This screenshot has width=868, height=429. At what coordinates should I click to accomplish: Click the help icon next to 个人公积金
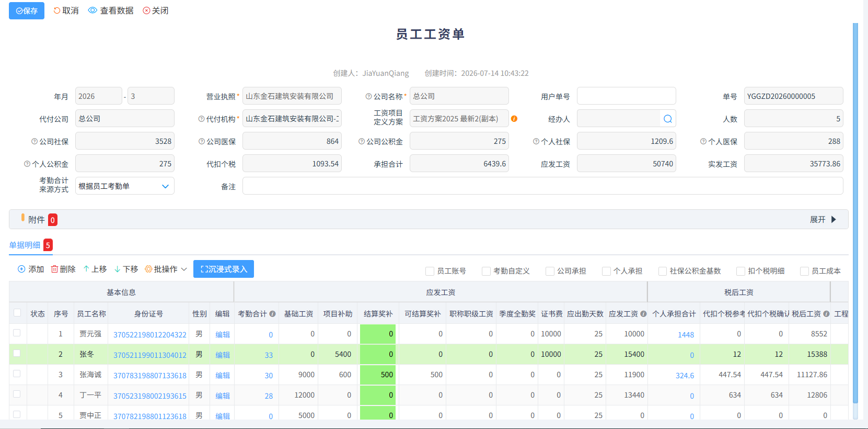(x=27, y=164)
